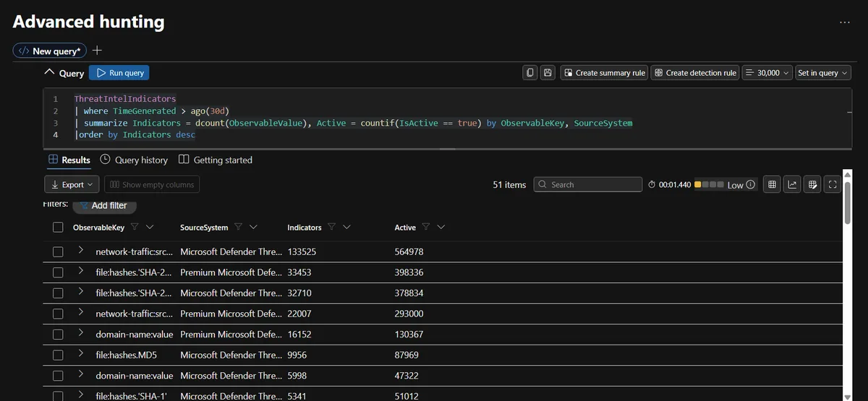Image resolution: width=868 pixels, height=401 pixels.
Task: Click the ThreatIntelIndicators line in query editor
Action: point(124,98)
